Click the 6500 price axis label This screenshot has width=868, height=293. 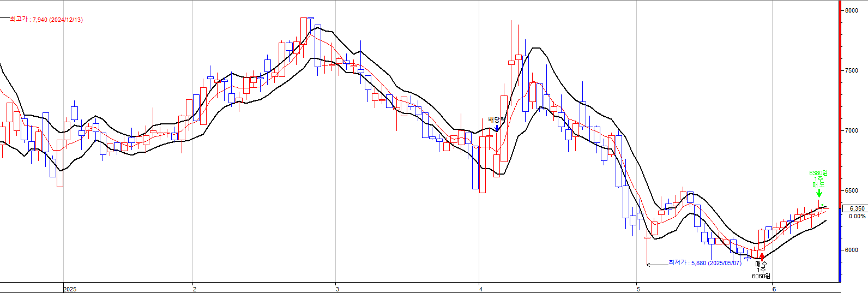852,190
